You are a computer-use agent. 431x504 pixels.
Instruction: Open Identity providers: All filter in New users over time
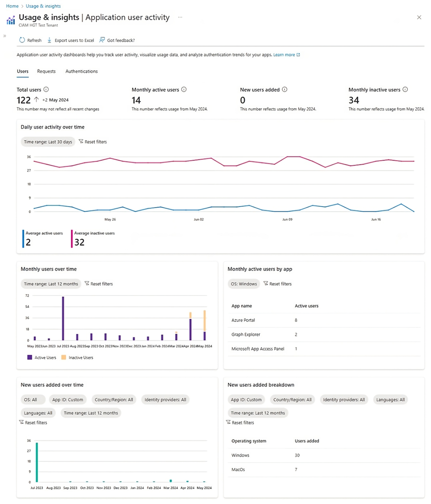pos(166,400)
